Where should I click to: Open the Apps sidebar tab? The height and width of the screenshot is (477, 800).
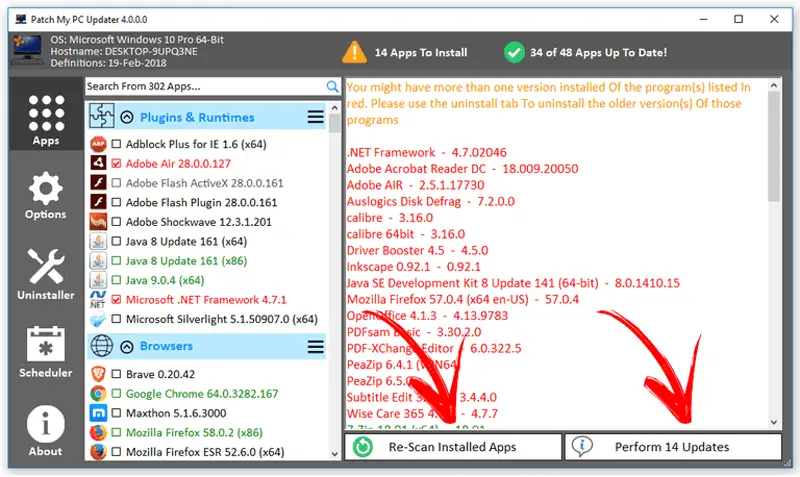pos(46,114)
